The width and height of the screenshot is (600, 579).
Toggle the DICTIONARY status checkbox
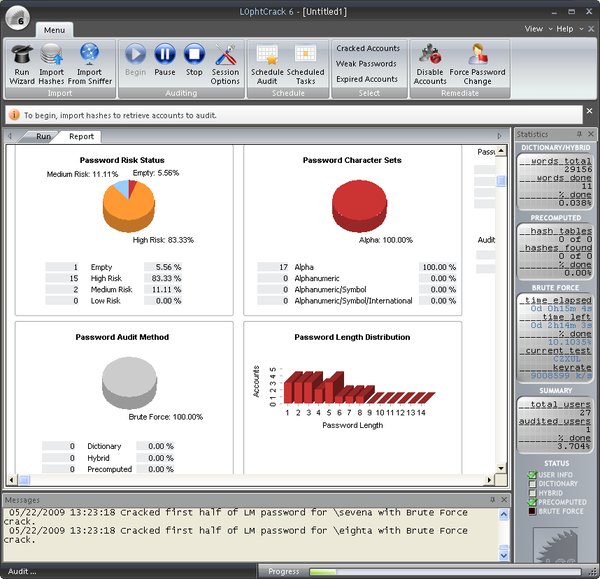pyautogui.click(x=532, y=484)
